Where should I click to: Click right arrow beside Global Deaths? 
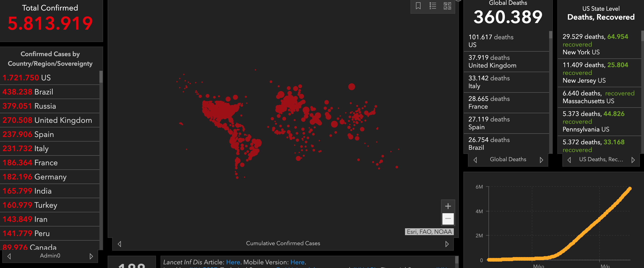click(541, 160)
